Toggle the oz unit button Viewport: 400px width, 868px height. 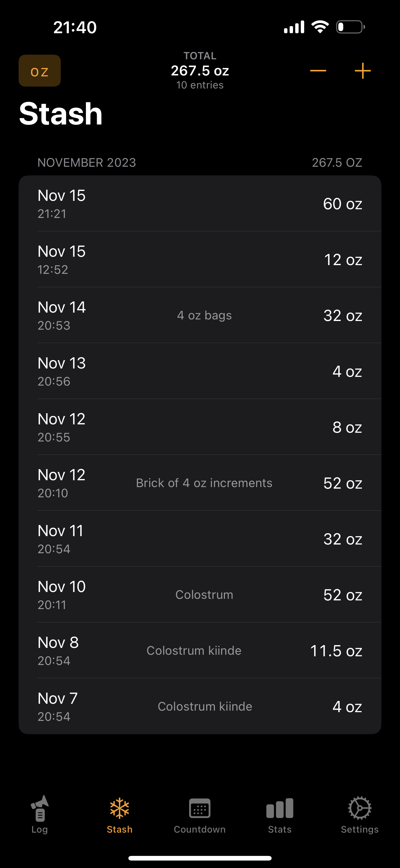click(x=40, y=71)
